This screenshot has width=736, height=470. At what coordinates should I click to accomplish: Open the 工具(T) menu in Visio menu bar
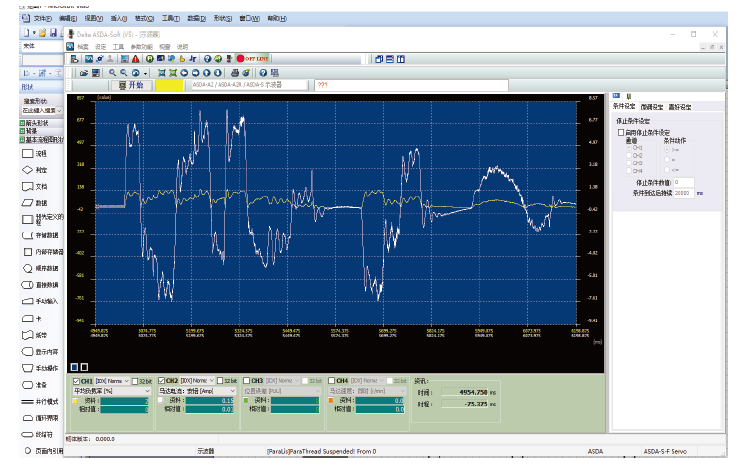pos(170,19)
